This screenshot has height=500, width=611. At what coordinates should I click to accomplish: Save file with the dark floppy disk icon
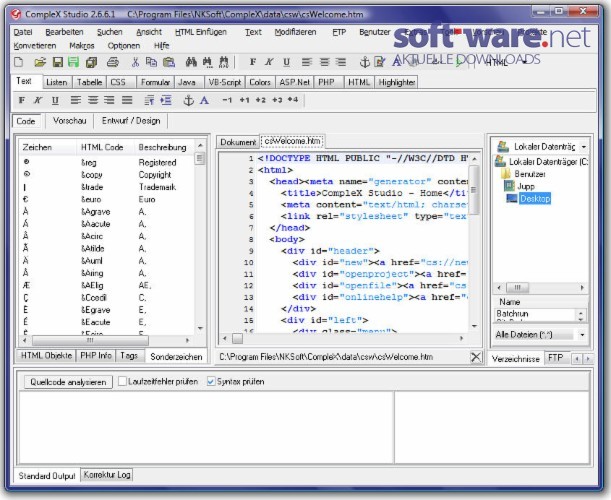click(x=58, y=62)
